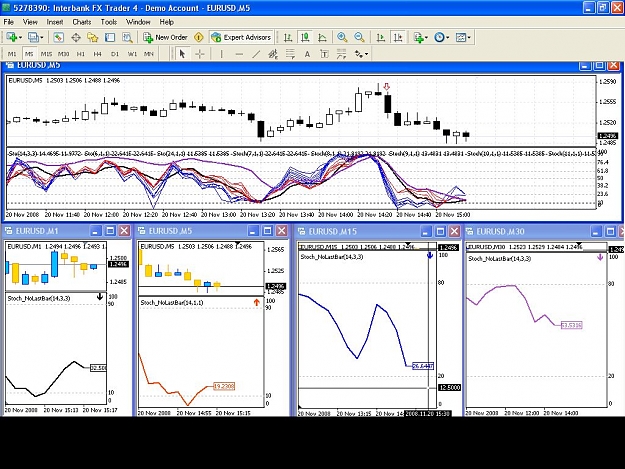625x469 pixels.
Task: Select the W1 timeframe button
Action: [132, 54]
